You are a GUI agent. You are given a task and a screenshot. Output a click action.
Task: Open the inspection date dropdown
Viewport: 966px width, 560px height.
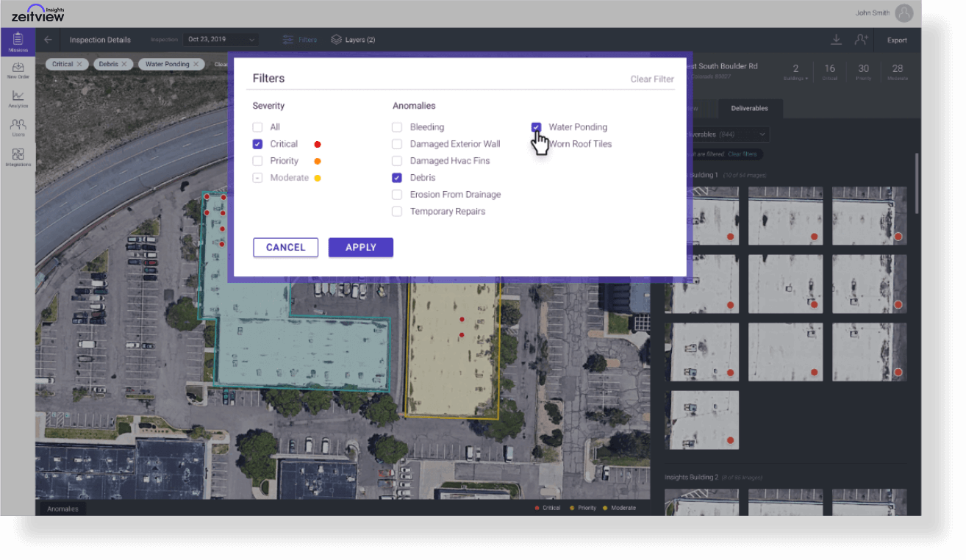tap(221, 38)
